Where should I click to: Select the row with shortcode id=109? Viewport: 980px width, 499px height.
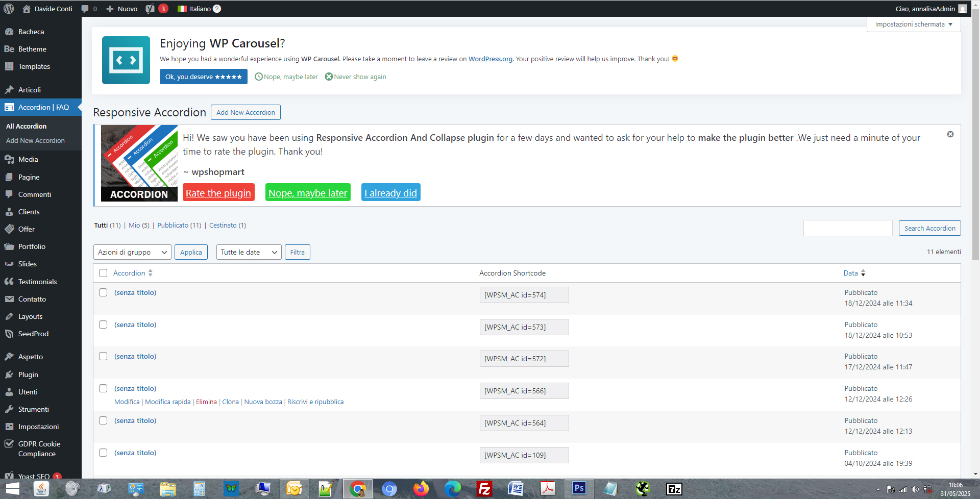pos(103,453)
